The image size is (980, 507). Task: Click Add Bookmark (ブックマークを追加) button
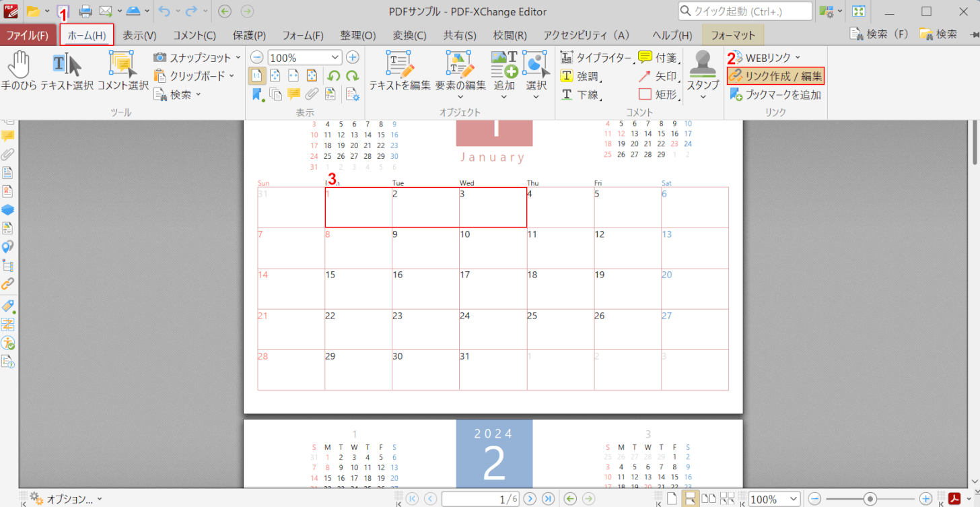click(775, 95)
